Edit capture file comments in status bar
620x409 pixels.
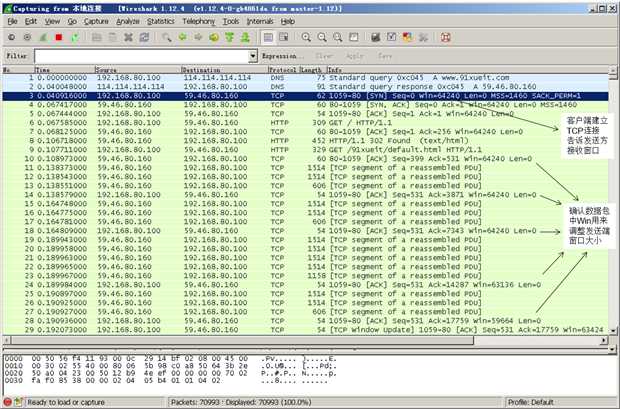pos(18,402)
